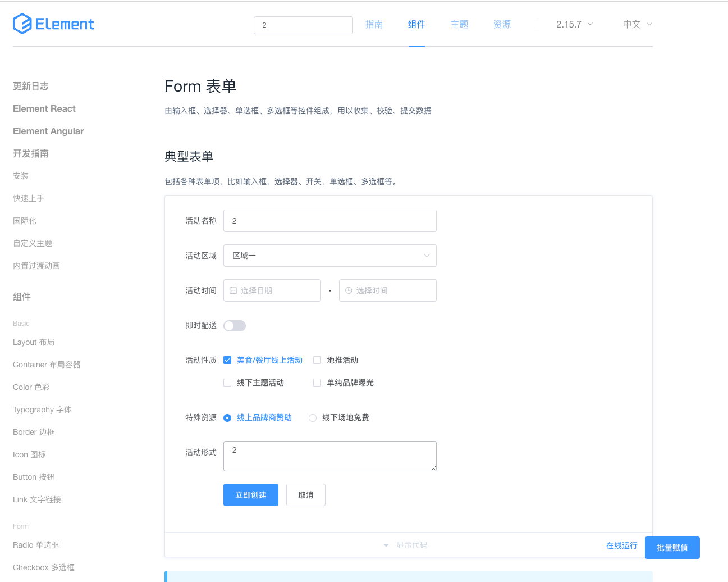Go to the 资源 nav tab
Viewport: 728px width, 582px height.
coord(502,24)
